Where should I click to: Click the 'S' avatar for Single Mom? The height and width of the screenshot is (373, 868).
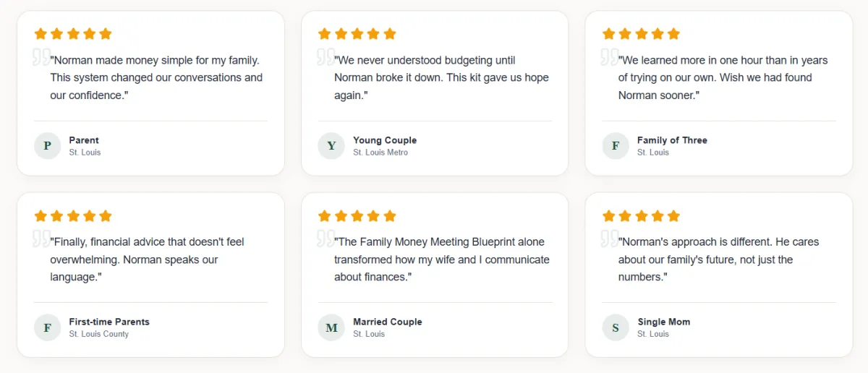(x=616, y=327)
